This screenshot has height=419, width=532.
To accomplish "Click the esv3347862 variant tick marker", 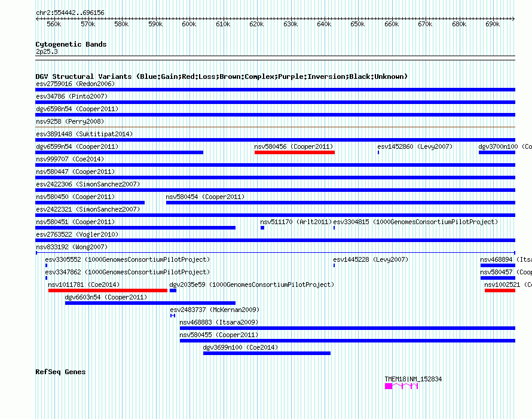I will coord(46,278).
